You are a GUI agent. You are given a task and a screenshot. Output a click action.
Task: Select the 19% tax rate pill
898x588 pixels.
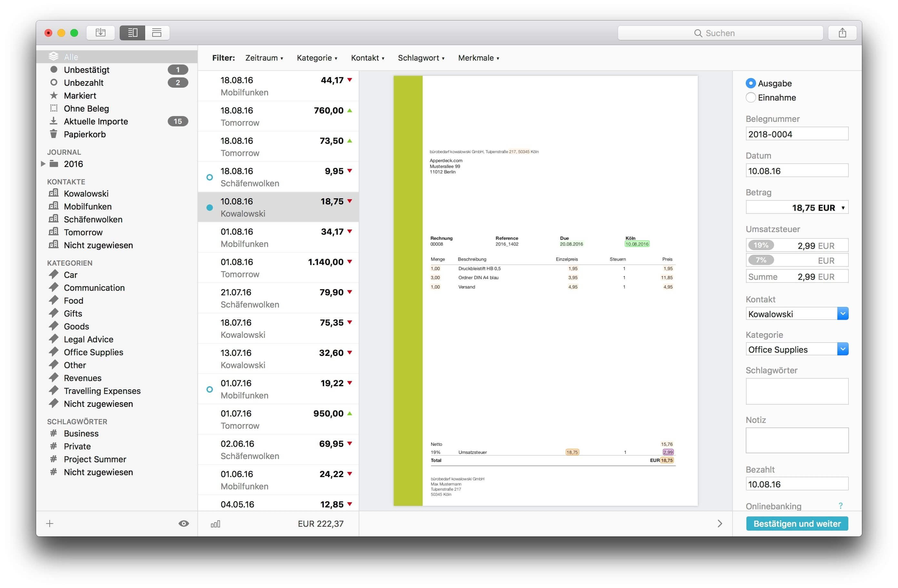pyautogui.click(x=761, y=245)
